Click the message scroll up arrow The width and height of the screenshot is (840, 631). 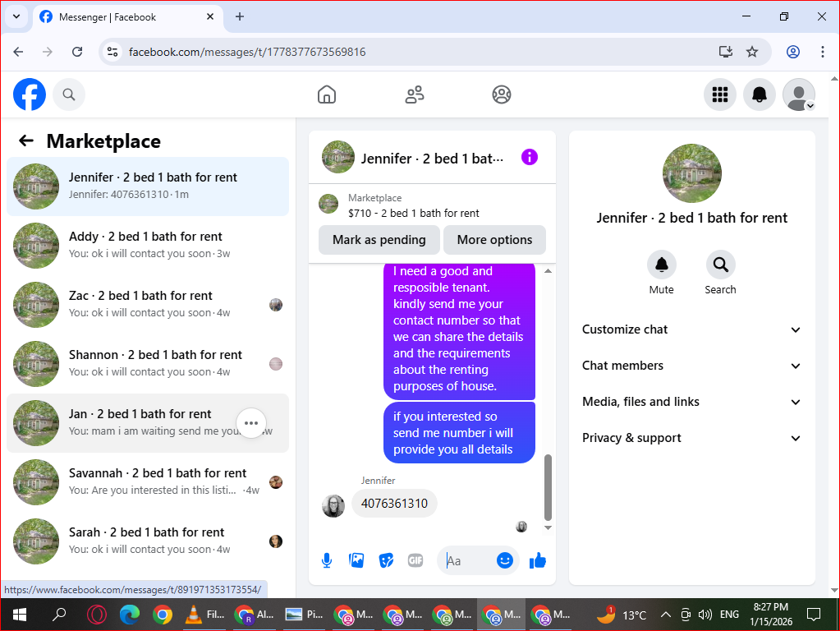tap(548, 271)
